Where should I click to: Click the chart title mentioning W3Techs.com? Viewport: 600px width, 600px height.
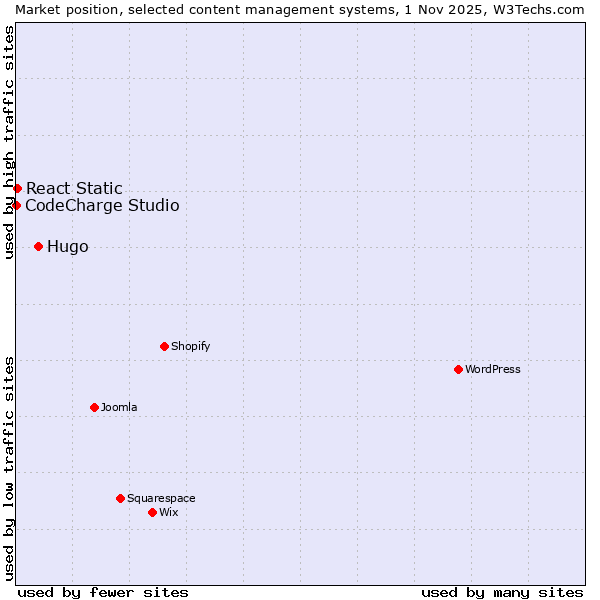300,9
